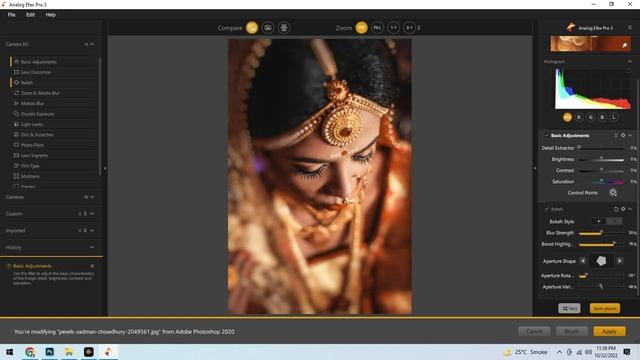Viewport: 640px width, 360px height.
Task: Collapse the Histogram section
Action: [630, 62]
